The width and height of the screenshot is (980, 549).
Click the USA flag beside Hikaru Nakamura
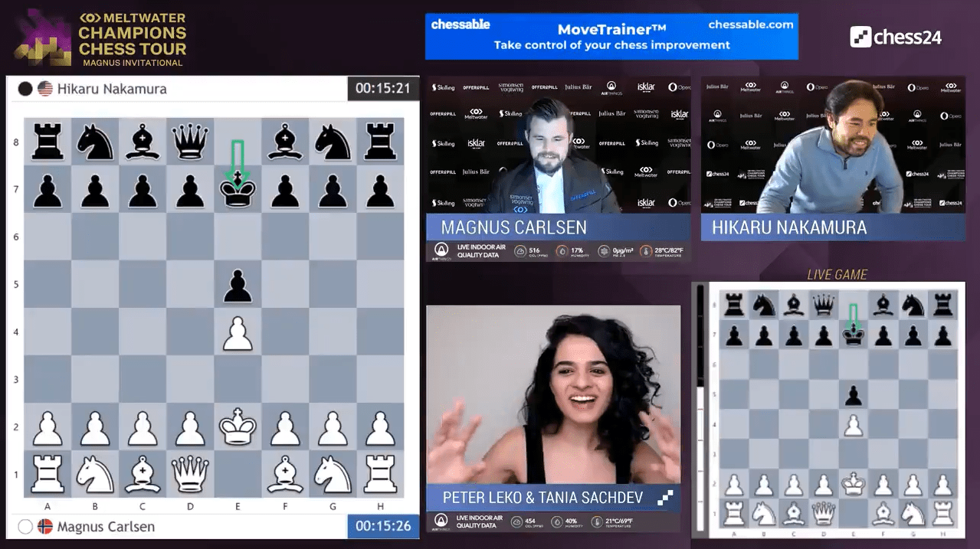point(45,89)
